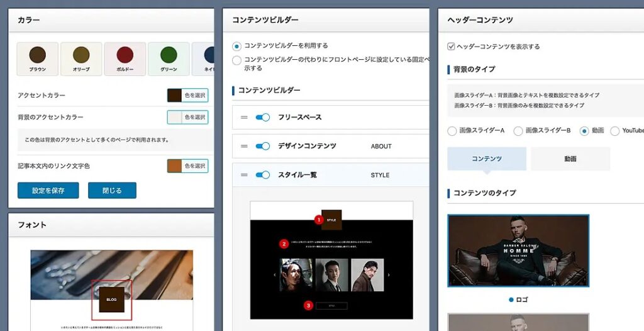Switch to the コンテンツ tab
This screenshot has height=331, width=644.
[487, 159]
